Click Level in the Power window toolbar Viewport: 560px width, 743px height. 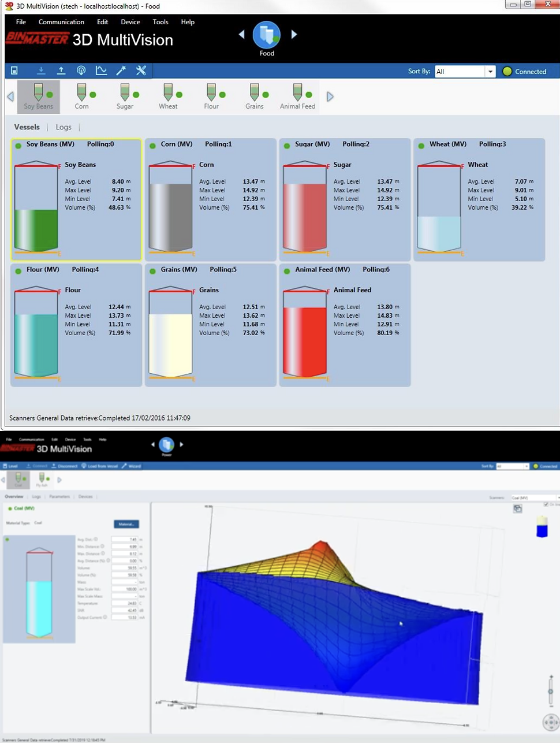pos(10,466)
